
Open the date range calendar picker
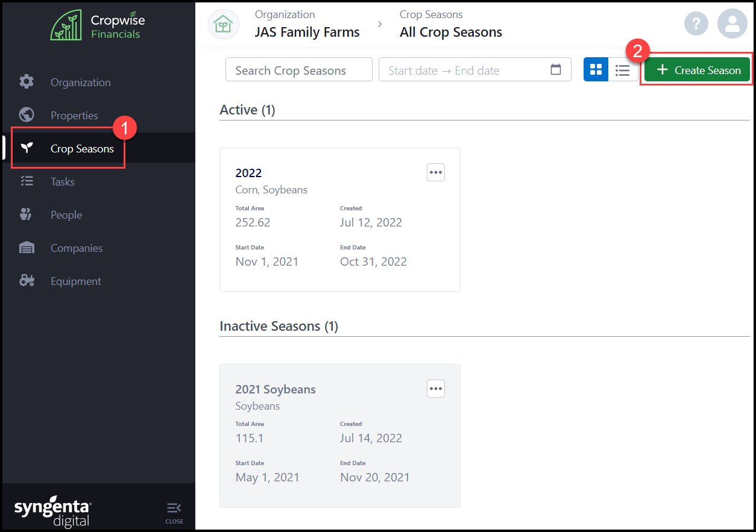pos(556,70)
